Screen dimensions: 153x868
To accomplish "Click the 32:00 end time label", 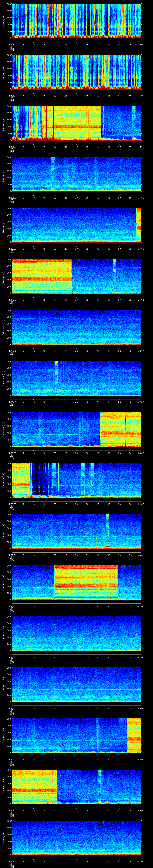I will click(x=141, y=147).
